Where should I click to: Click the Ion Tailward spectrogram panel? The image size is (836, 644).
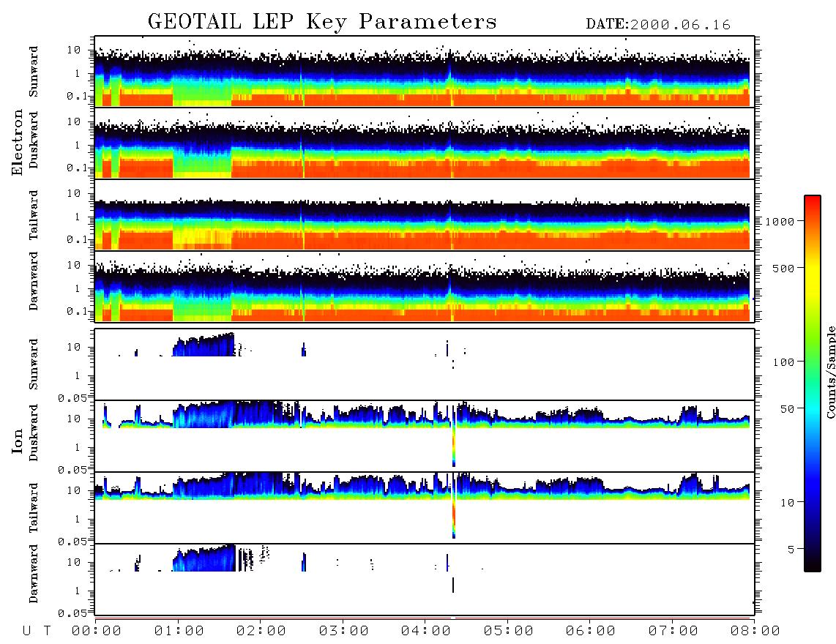click(425, 508)
